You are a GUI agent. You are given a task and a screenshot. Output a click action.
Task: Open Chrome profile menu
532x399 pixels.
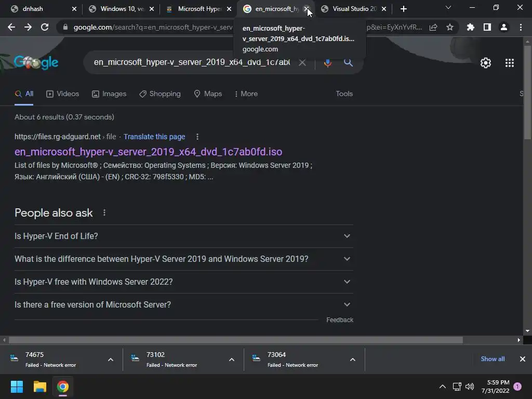[504, 27]
